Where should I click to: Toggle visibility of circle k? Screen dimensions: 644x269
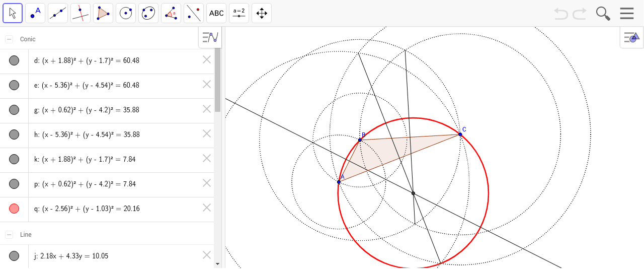[14, 159]
